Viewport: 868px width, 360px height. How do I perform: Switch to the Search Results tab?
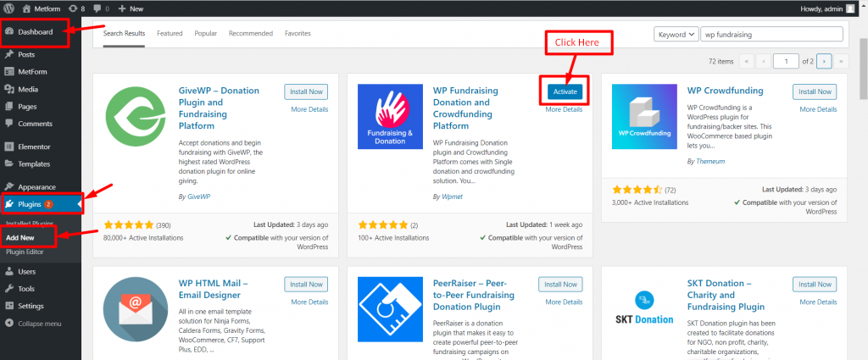(x=124, y=34)
